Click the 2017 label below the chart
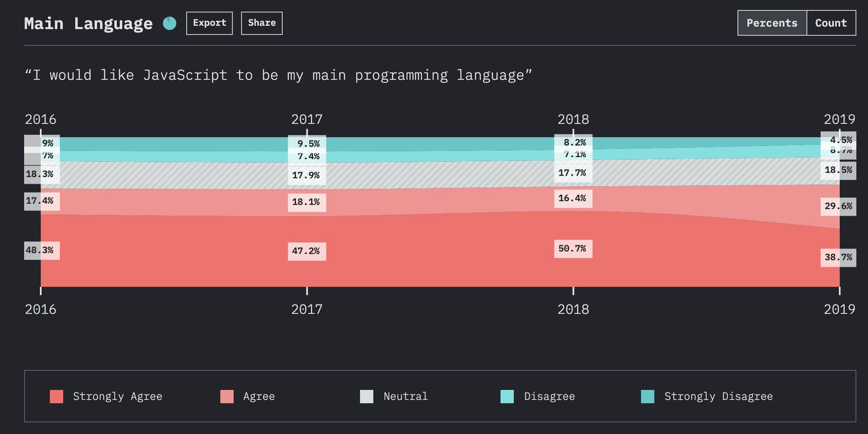 pyautogui.click(x=307, y=310)
